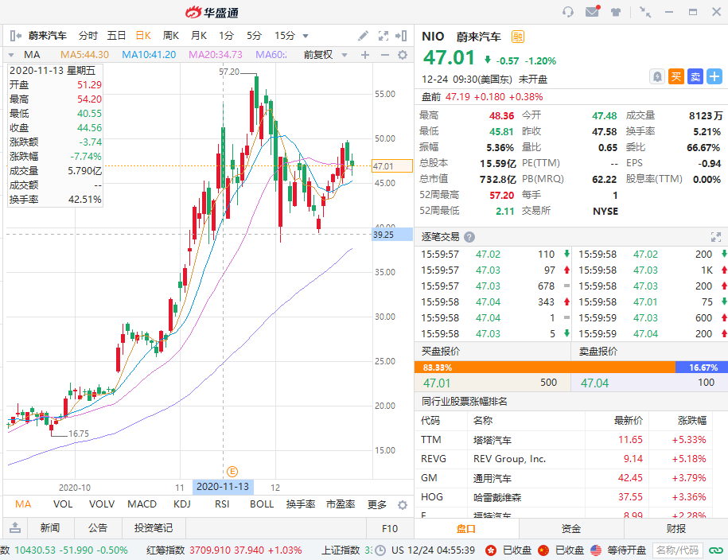Switch to 周K weekly chart
The width and height of the screenshot is (728, 560).
pos(171,36)
